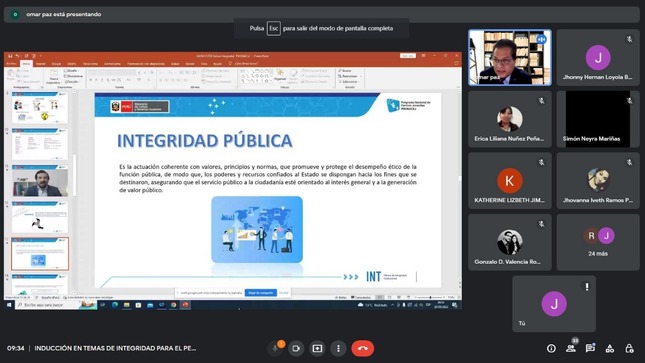This screenshot has height=363, width=645.
Task: Click the meeting title at bottom left
Action: click(115, 348)
